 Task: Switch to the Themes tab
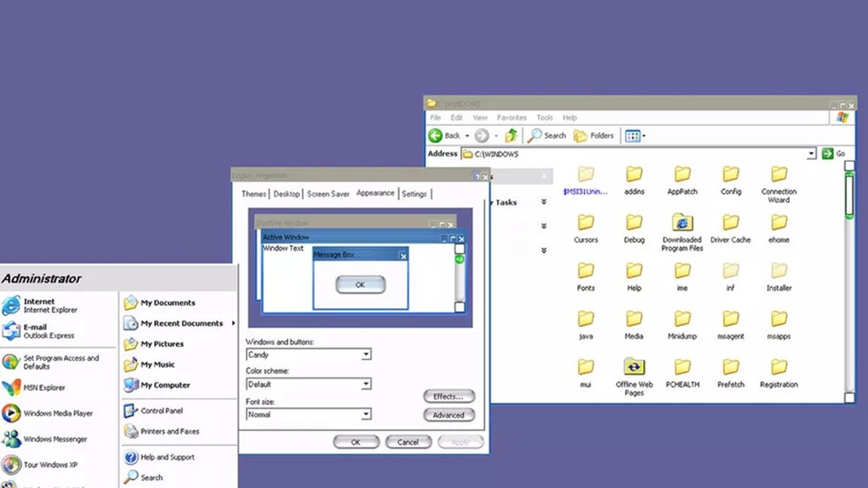click(253, 193)
